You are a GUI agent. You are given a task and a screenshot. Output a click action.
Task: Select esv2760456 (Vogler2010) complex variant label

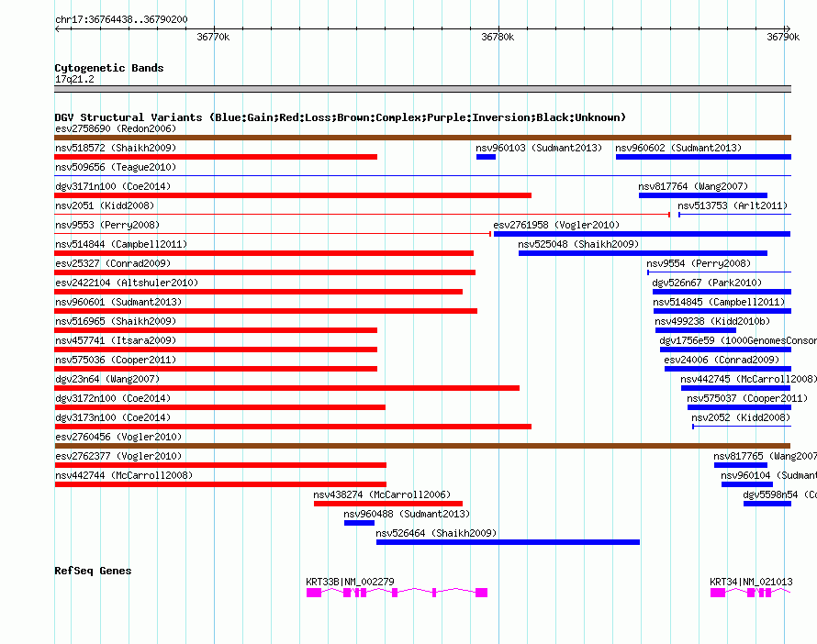coord(118,437)
